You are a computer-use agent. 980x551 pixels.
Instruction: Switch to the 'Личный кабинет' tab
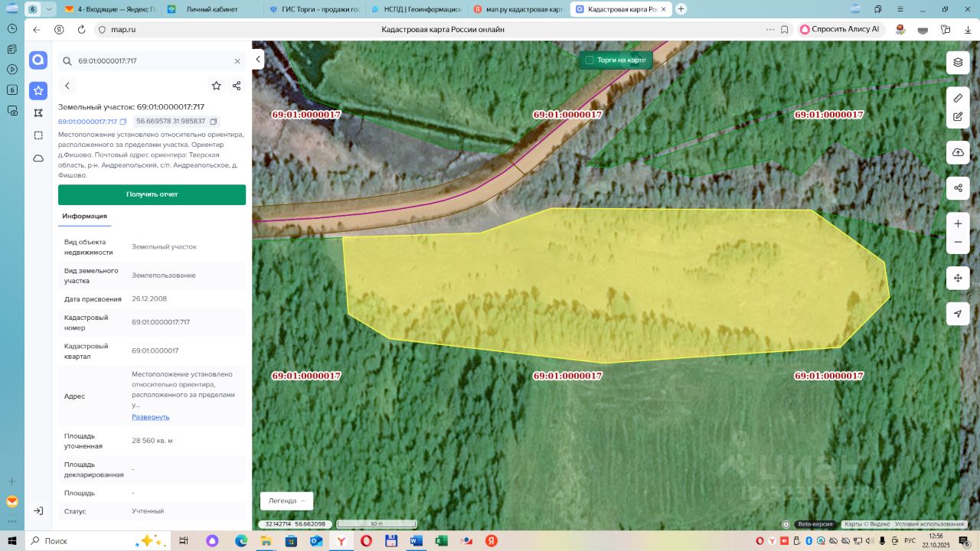213,9
